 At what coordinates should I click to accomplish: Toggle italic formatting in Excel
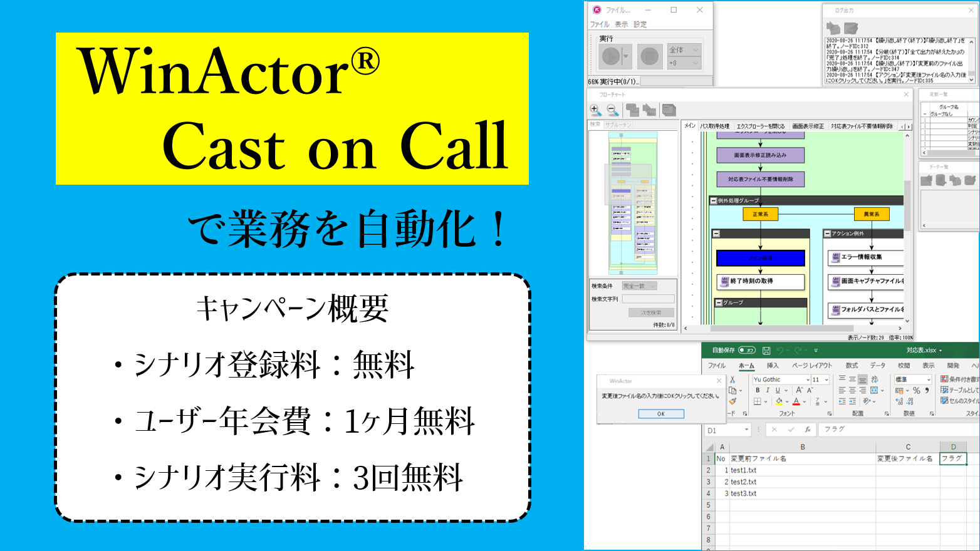[768, 391]
